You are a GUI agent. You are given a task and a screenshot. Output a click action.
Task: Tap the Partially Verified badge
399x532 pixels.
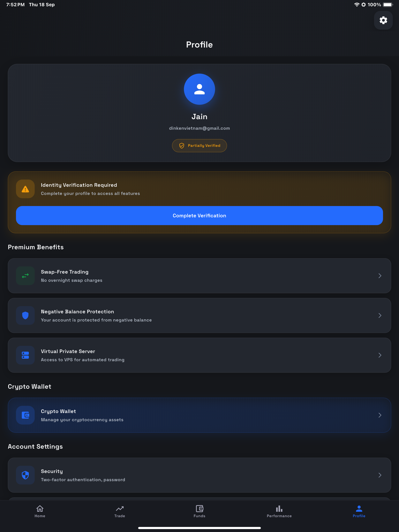[x=199, y=145]
